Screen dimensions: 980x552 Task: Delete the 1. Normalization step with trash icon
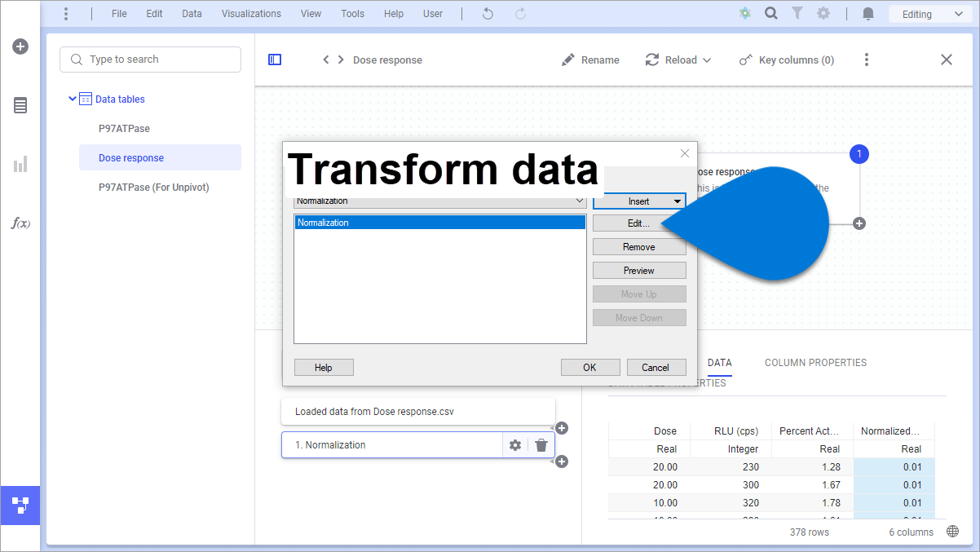[x=541, y=445]
